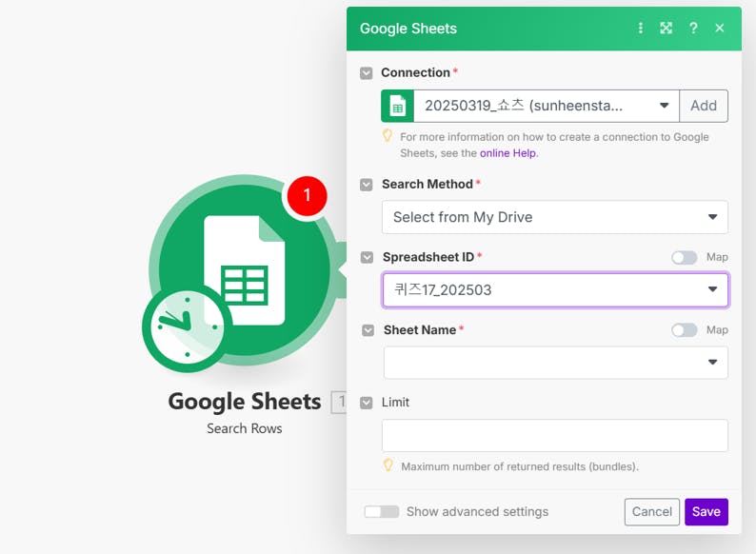This screenshot has width=756, height=554.
Task: Click the Cancel button
Action: 652,511
